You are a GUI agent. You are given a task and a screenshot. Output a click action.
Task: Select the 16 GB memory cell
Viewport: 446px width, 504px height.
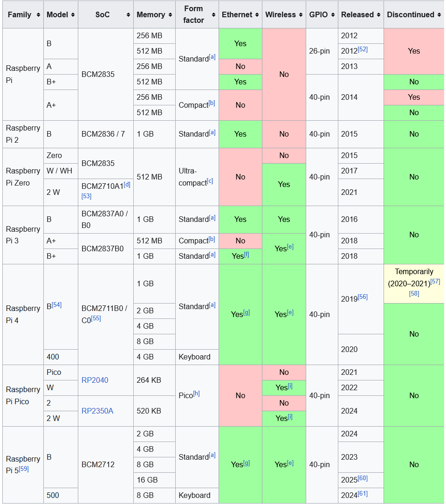point(155,480)
